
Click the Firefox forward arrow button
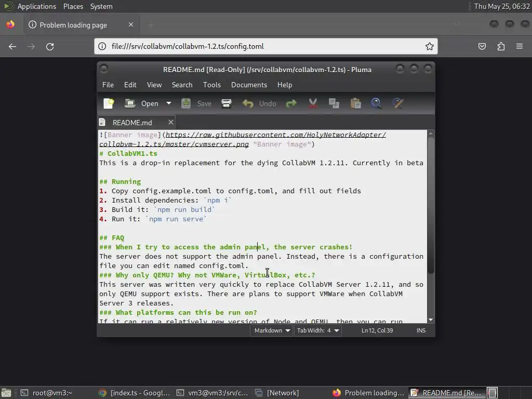(x=31, y=46)
